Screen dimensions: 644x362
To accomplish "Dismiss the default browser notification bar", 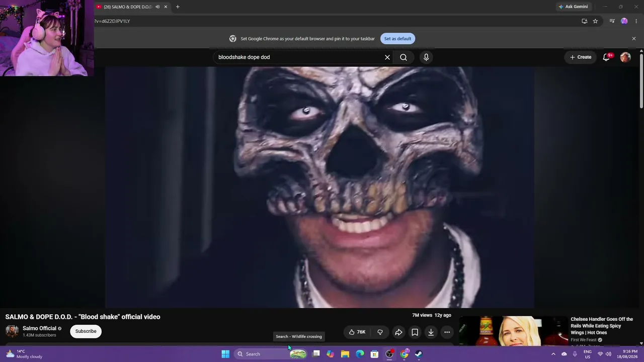I will click(634, 39).
